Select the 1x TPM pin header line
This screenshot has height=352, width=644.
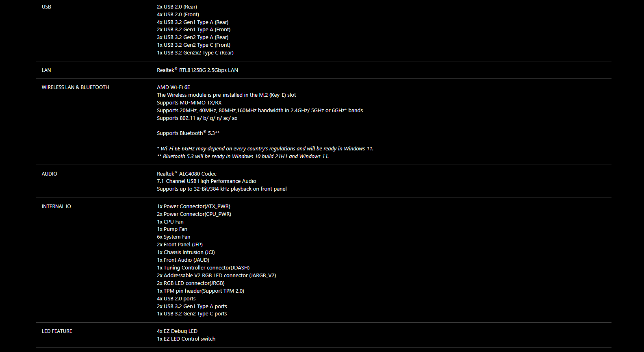click(x=200, y=291)
